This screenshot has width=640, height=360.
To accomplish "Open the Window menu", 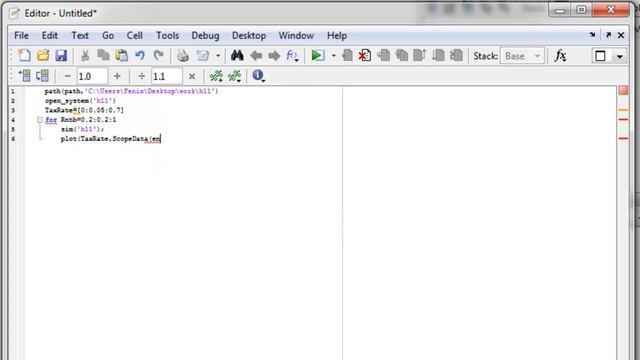I will click(296, 36).
